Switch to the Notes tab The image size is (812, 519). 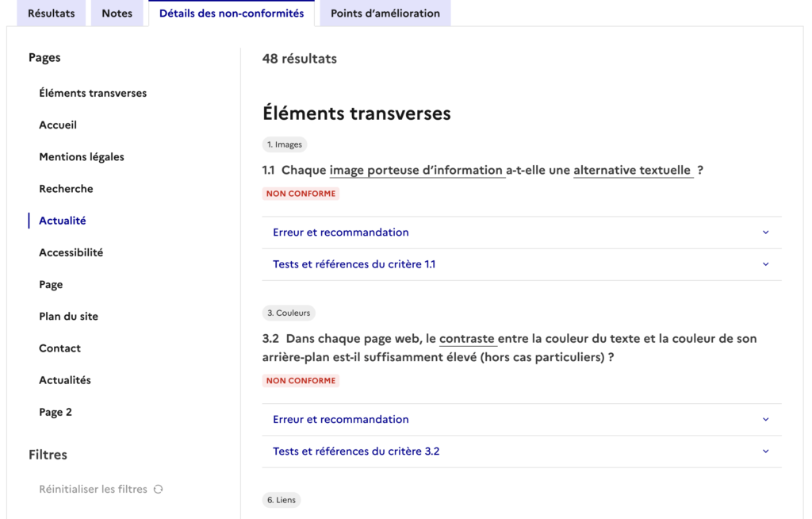click(117, 13)
